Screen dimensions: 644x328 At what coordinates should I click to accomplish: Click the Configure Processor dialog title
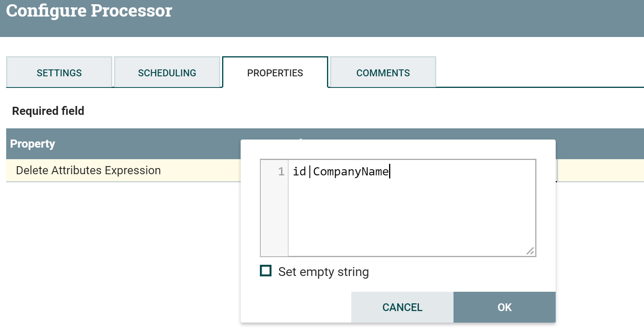click(x=89, y=11)
